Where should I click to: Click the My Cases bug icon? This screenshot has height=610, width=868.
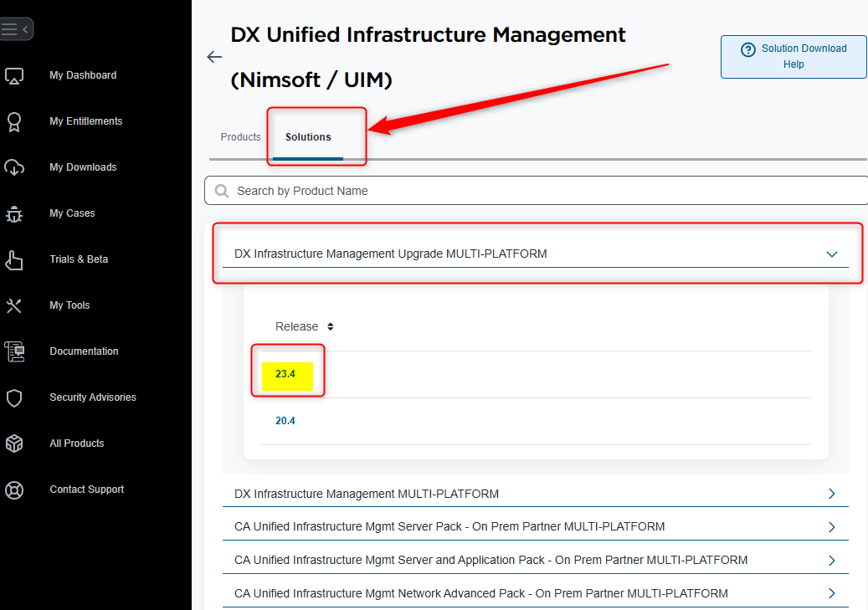pos(14,213)
